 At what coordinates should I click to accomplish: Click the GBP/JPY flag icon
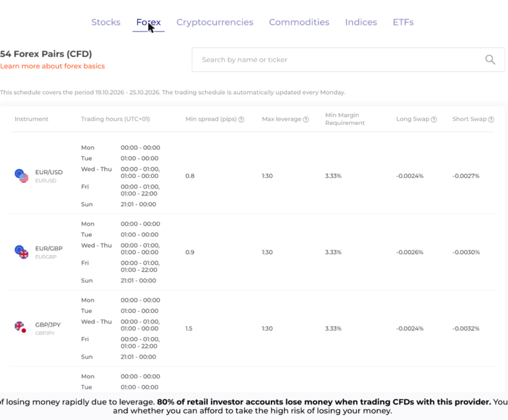click(x=21, y=328)
